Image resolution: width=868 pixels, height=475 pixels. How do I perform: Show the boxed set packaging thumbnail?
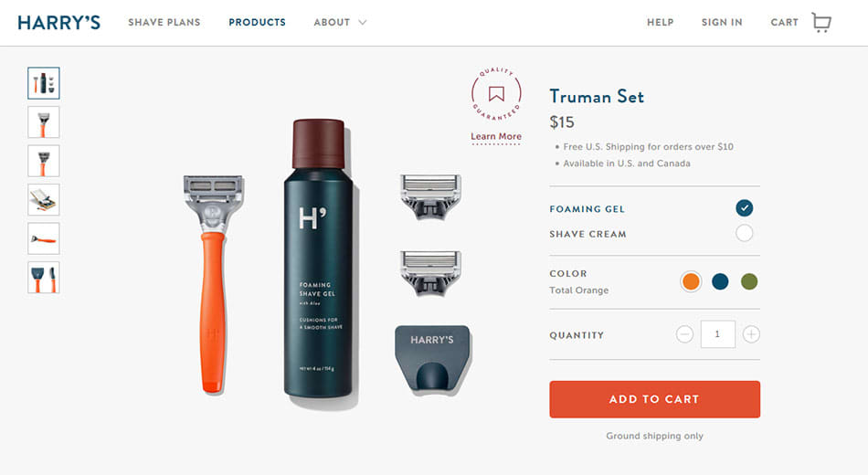[44, 200]
